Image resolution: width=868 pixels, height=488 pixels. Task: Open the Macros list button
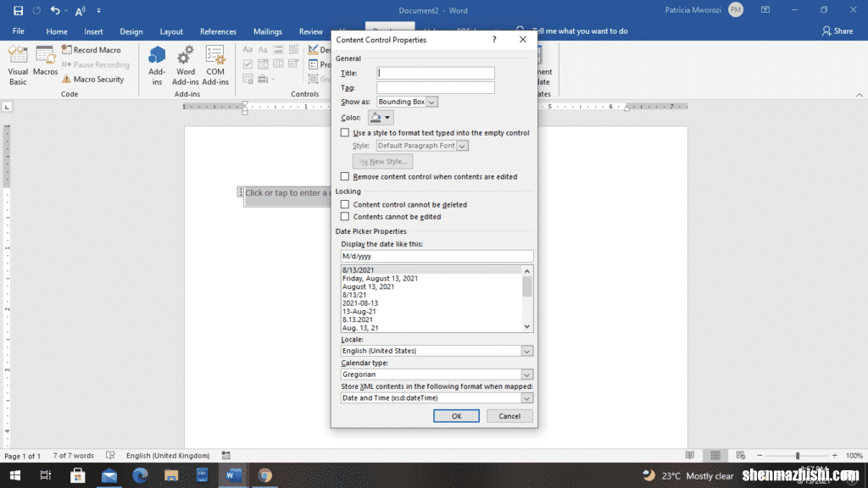pyautogui.click(x=45, y=61)
